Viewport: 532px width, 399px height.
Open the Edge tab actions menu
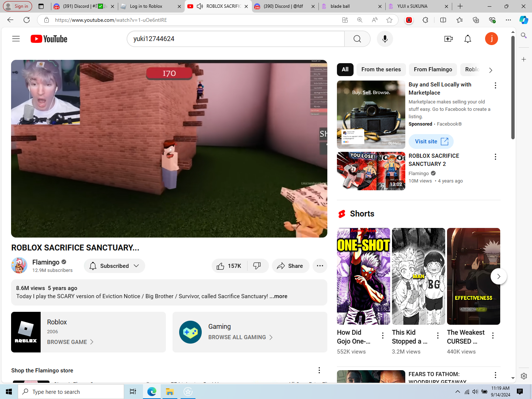(41, 6)
